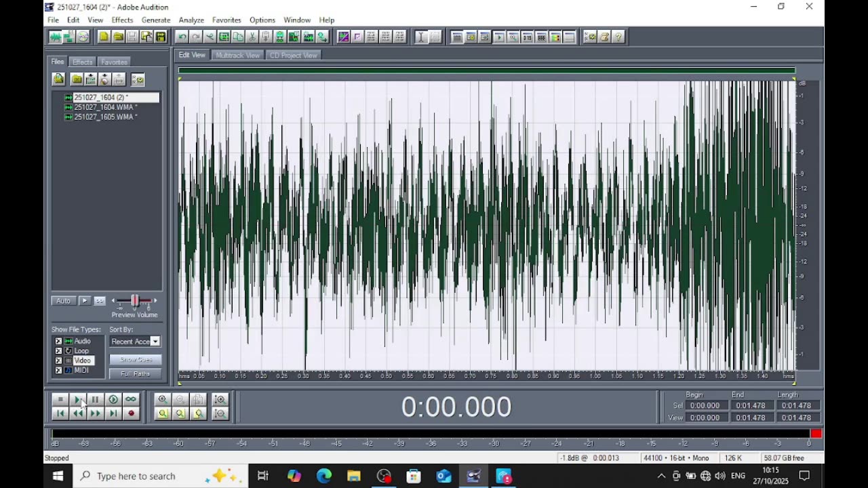Click the Full Paths button
868x488 pixels.
(136, 374)
